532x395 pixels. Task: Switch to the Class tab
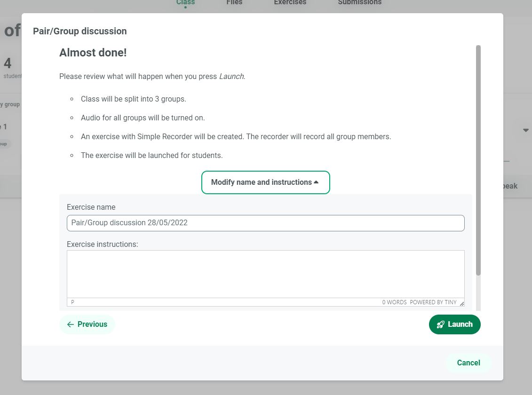[x=185, y=3]
